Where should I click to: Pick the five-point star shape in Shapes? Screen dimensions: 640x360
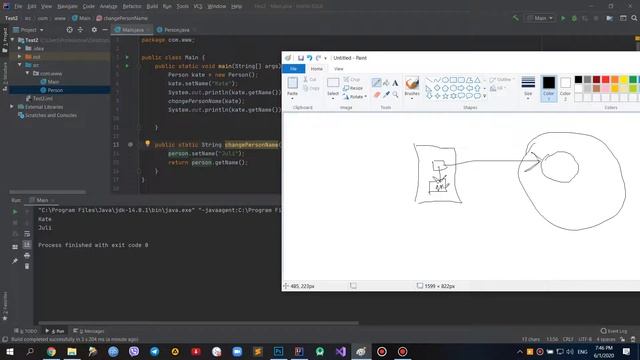click(x=445, y=96)
